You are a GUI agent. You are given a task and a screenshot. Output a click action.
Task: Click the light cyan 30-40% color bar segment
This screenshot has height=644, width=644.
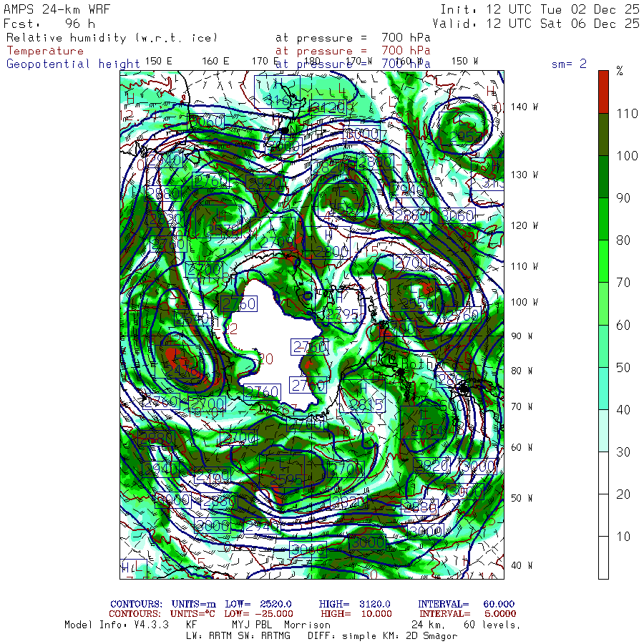(x=603, y=431)
